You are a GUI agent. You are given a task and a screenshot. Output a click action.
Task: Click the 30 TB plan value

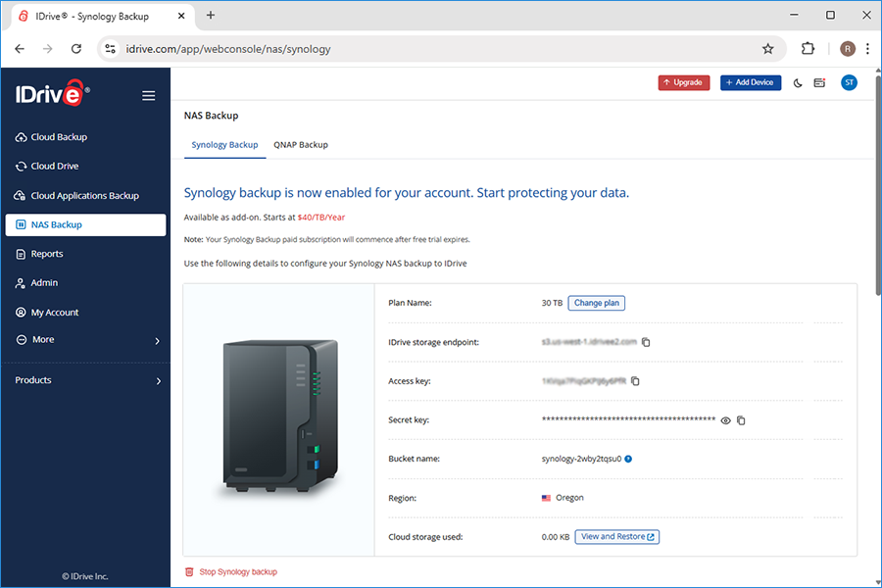click(x=552, y=303)
